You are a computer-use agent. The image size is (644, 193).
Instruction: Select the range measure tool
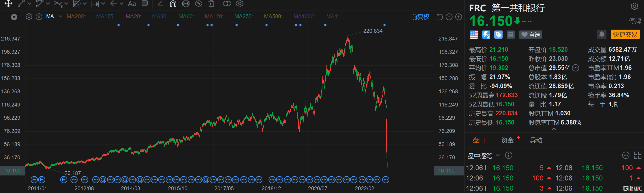(x=95, y=4)
